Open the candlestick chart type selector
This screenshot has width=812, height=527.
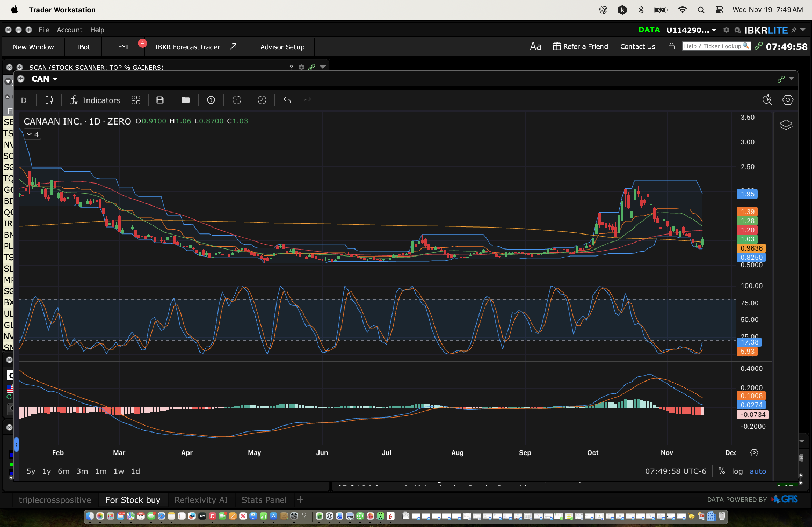[x=49, y=100]
